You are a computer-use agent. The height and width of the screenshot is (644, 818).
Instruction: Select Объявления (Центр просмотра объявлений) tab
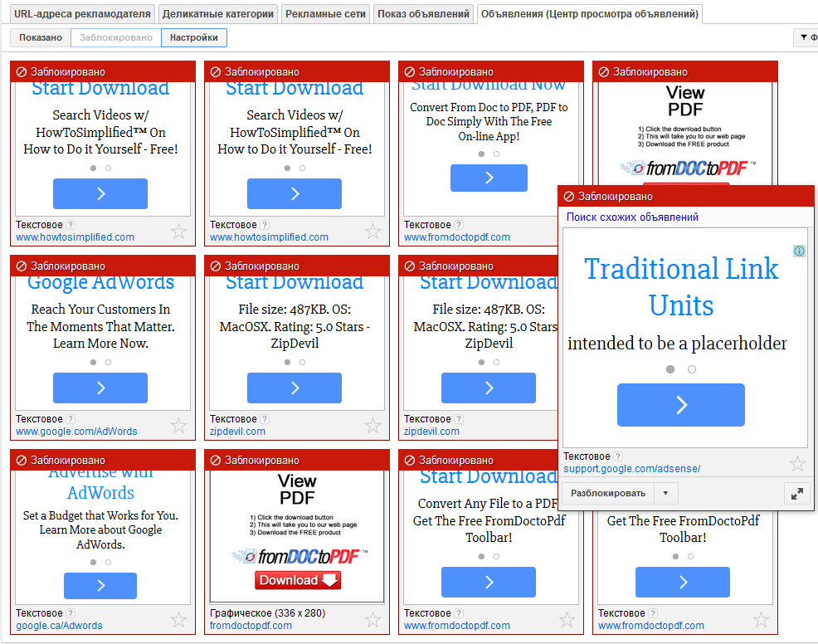pos(590,14)
